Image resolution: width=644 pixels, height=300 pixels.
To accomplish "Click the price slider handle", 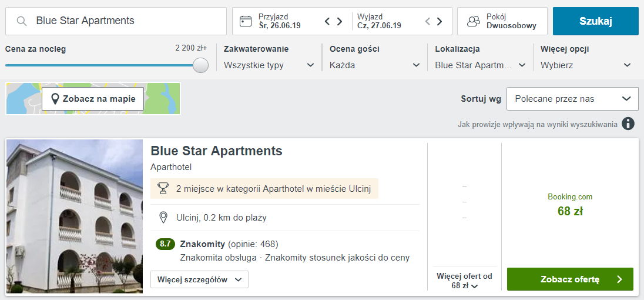I will [201, 65].
